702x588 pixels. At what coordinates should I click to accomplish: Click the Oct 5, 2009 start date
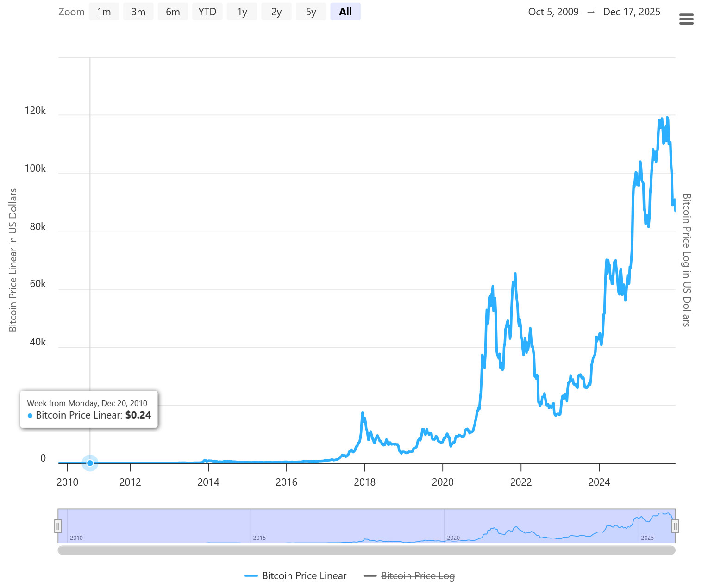[553, 12]
